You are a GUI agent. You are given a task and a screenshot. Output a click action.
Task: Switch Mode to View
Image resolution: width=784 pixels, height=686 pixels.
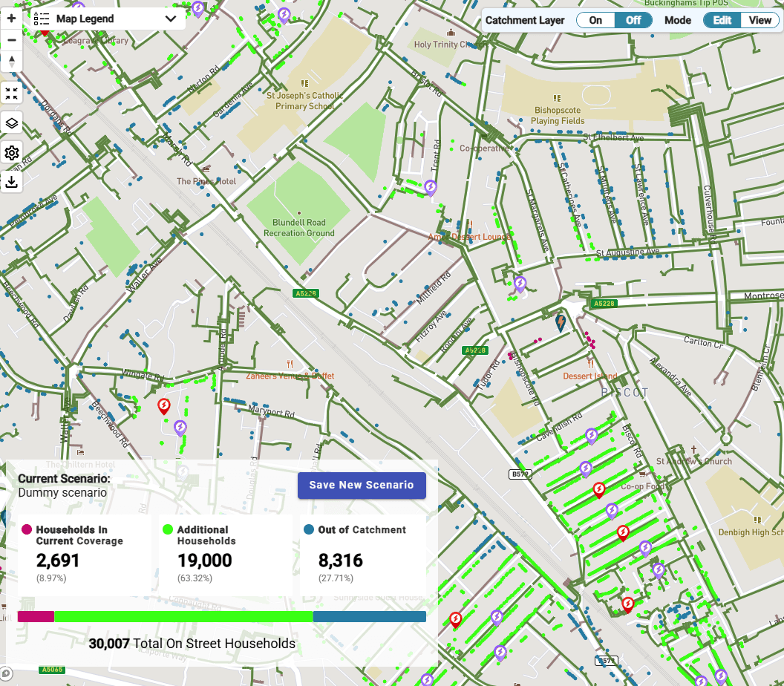pos(759,20)
